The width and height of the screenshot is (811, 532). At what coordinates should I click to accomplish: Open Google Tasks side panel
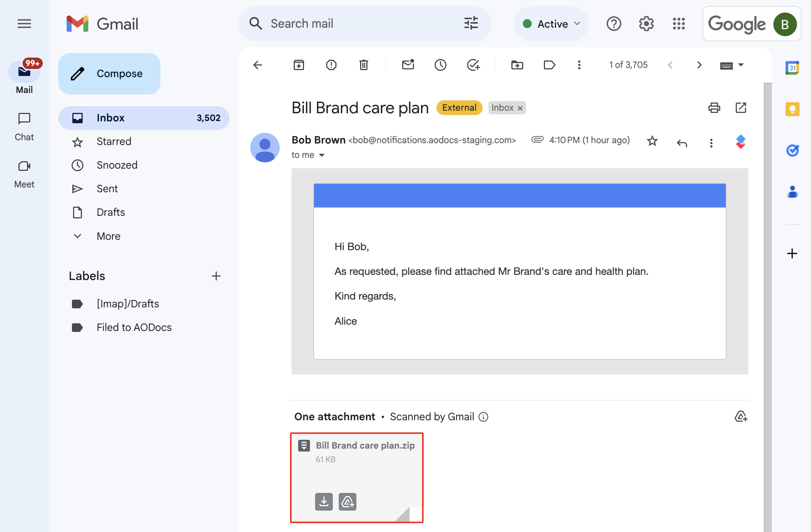(x=792, y=151)
